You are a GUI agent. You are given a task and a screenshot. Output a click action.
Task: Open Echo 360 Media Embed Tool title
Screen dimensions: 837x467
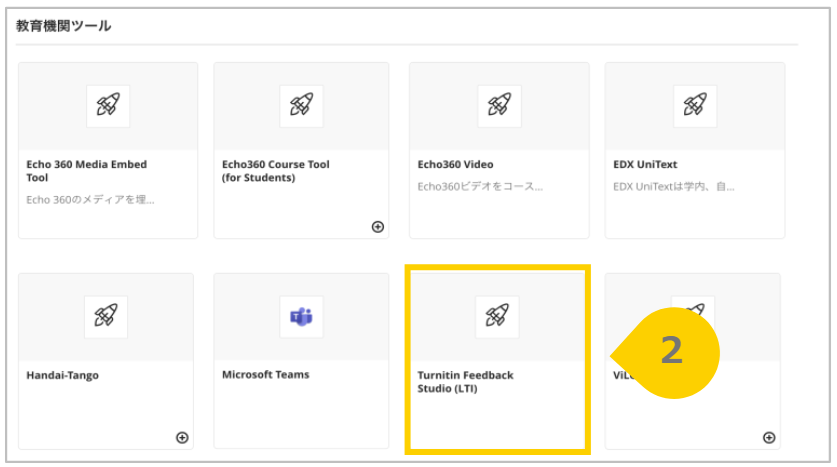(x=86, y=171)
